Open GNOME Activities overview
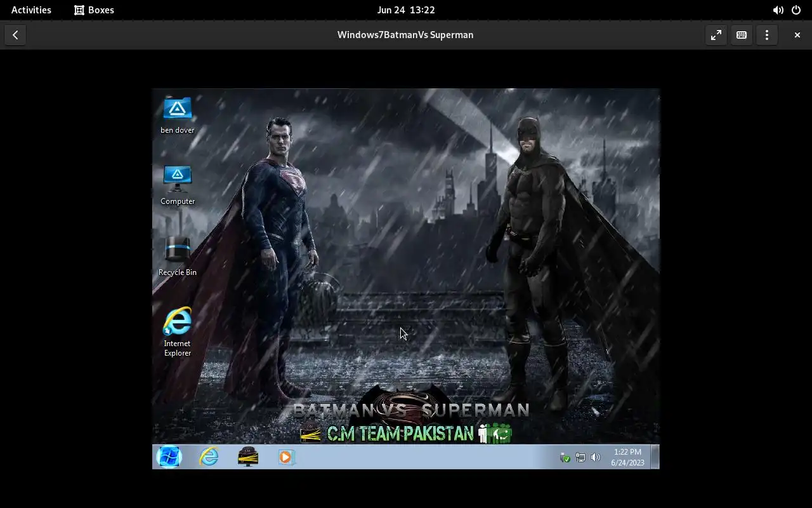 [31, 10]
